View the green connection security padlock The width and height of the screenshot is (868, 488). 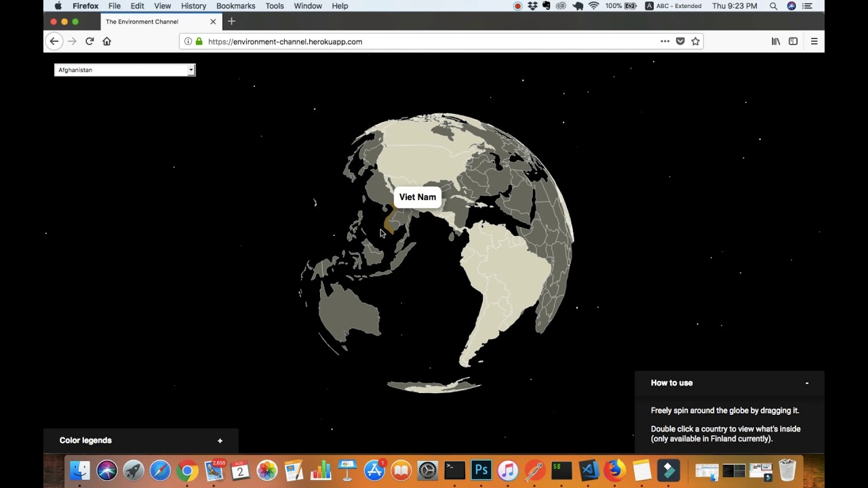click(199, 41)
